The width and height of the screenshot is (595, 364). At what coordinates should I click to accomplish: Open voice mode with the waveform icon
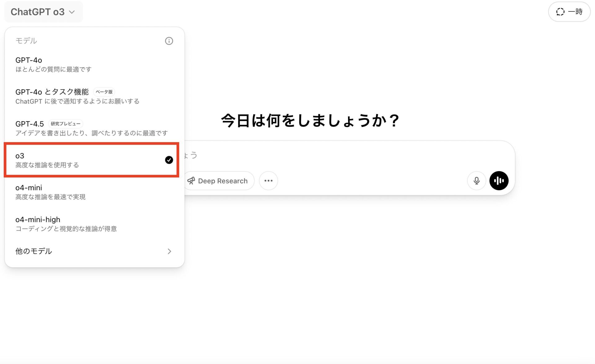click(x=499, y=180)
